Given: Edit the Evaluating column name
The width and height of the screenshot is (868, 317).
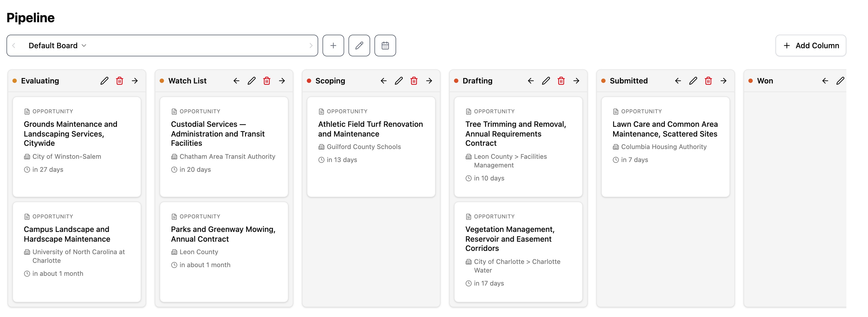Looking at the screenshot, I should click(104, 81).
